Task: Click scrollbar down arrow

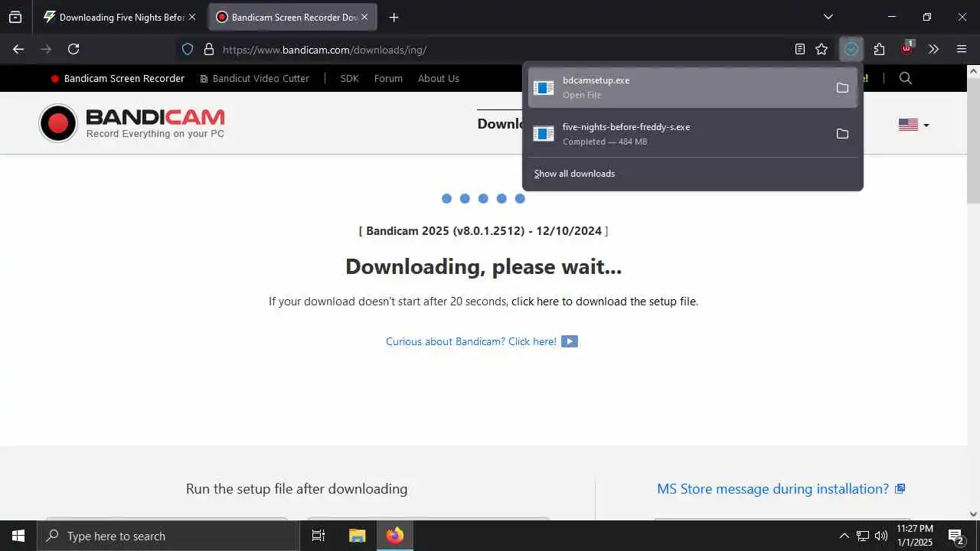Action: click(974, 514)
